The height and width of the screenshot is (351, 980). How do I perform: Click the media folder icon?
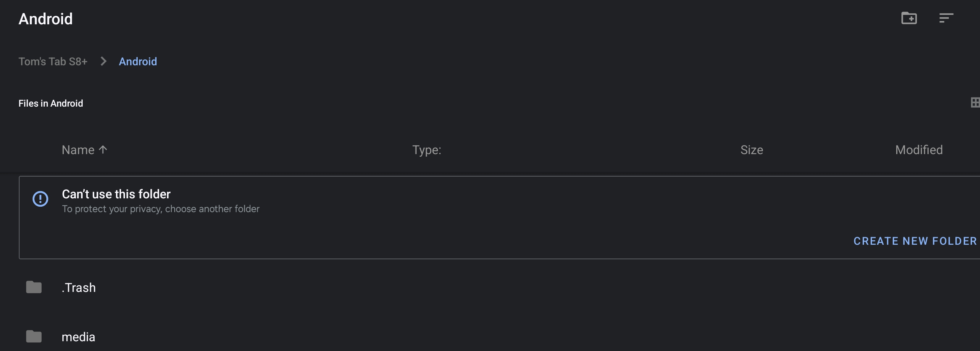click(34, 336)
